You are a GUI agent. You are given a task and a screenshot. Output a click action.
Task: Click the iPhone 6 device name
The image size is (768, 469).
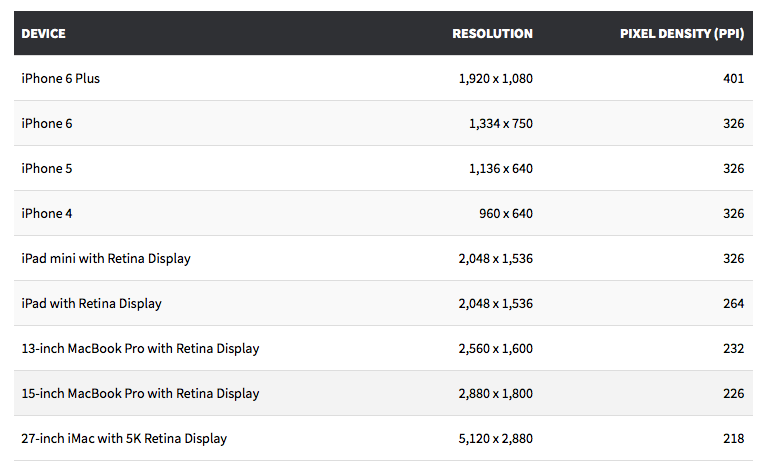point(47,124)
